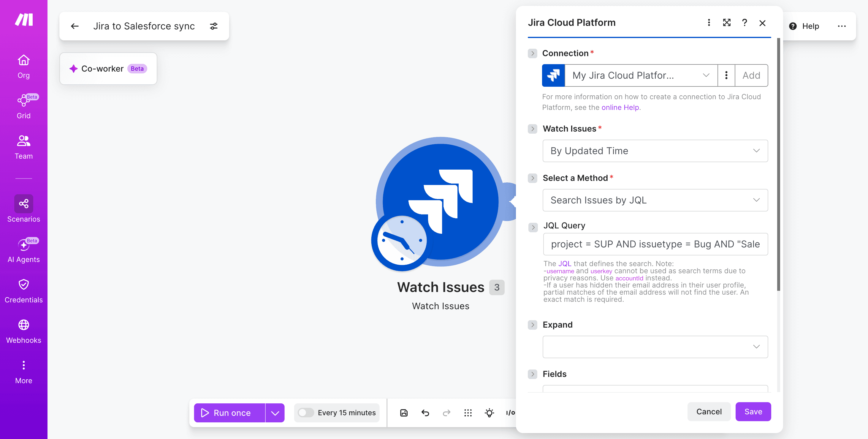Click the module panel vertical scrollbar

(778, 165)
